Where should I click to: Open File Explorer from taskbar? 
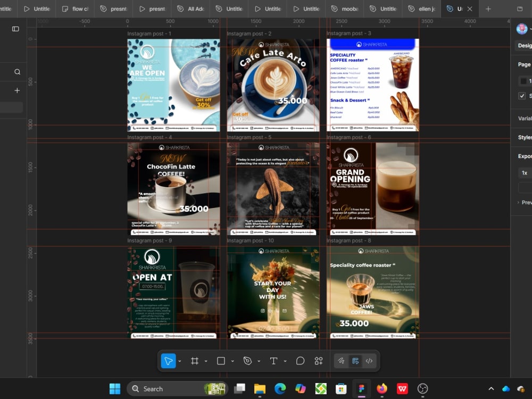click(260, 389)
